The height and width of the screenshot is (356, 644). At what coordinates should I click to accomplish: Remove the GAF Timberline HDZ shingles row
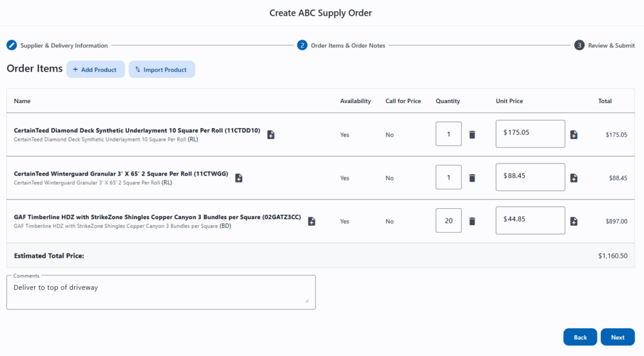(472, 221)
